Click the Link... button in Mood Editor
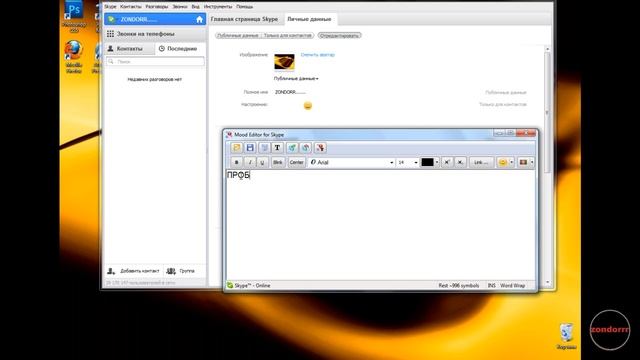The height and width of the screenshot is (360, 640). [481, 162]
